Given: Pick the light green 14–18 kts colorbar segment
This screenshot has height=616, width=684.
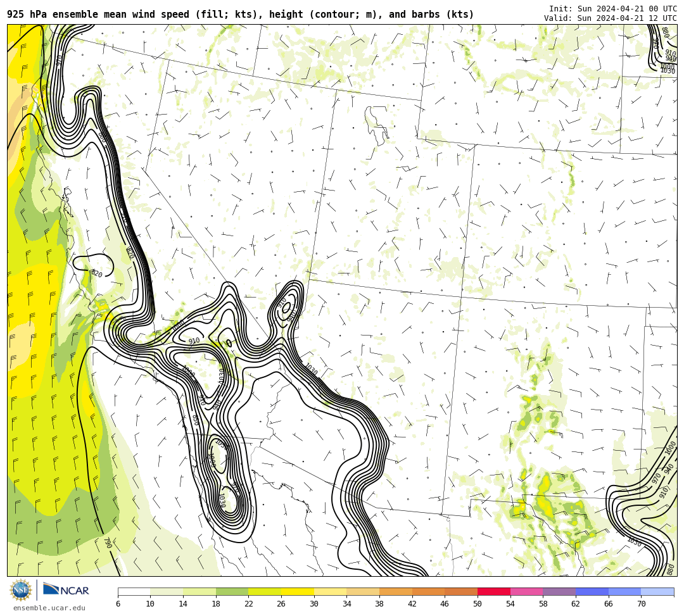Looking at the screenshot, I should tap(199, 591).
